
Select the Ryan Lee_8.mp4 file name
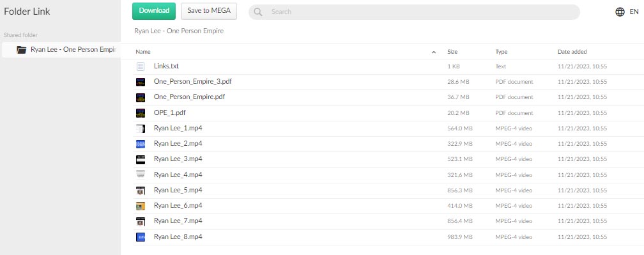(178, 236)
